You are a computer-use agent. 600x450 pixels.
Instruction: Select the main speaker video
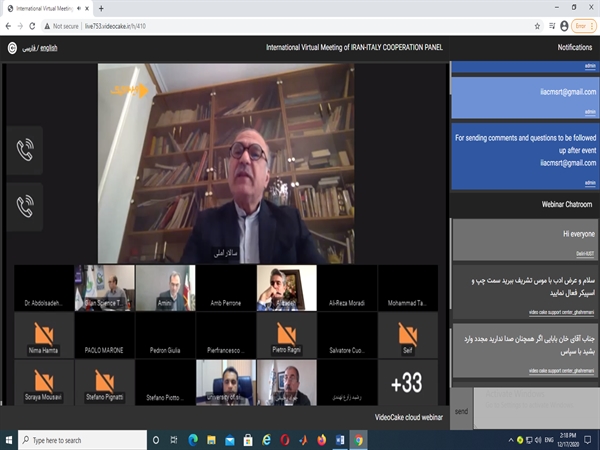(226, 163)
